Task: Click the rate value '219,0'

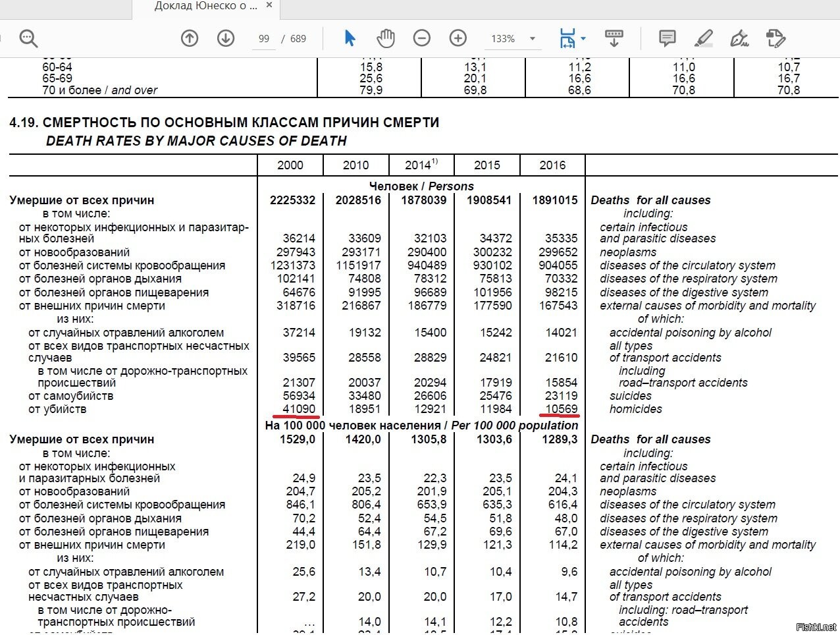Action: tap(301, 545)
